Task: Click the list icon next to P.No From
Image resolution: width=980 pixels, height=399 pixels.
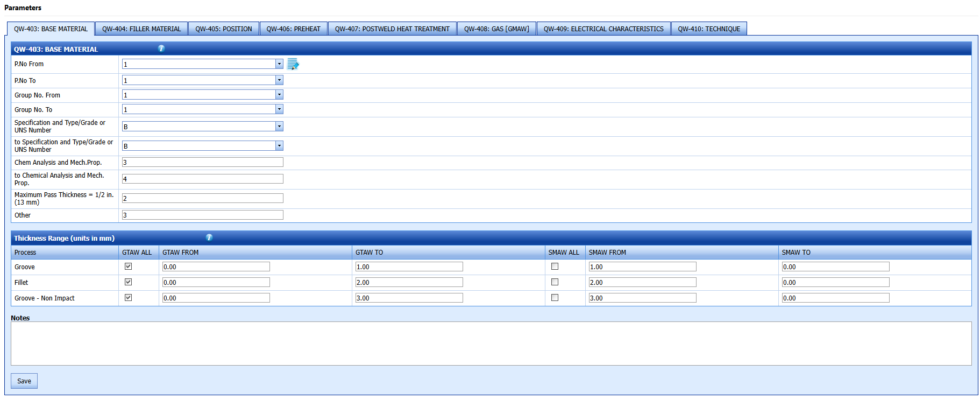Action: [293, 65]
